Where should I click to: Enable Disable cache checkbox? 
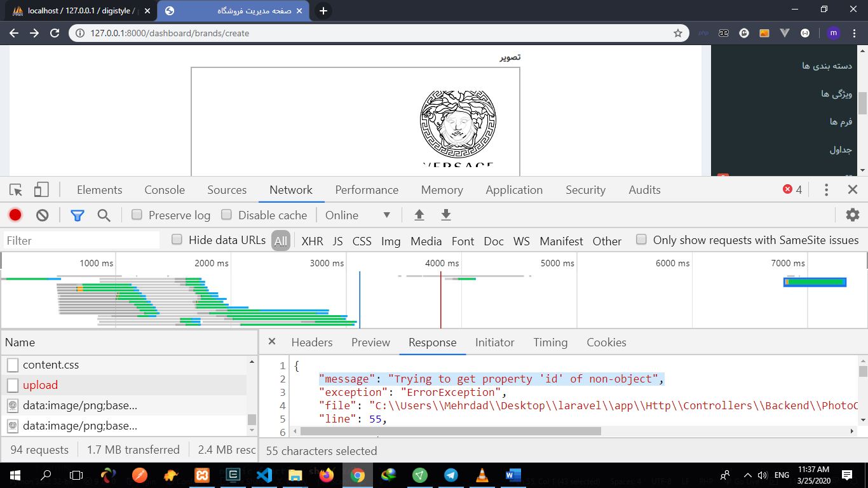tap(226, 215)
